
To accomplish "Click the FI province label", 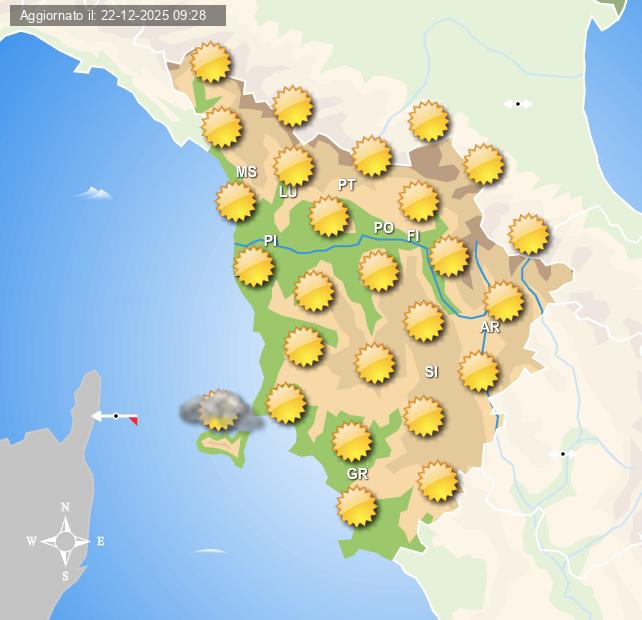I will [413, 235].
